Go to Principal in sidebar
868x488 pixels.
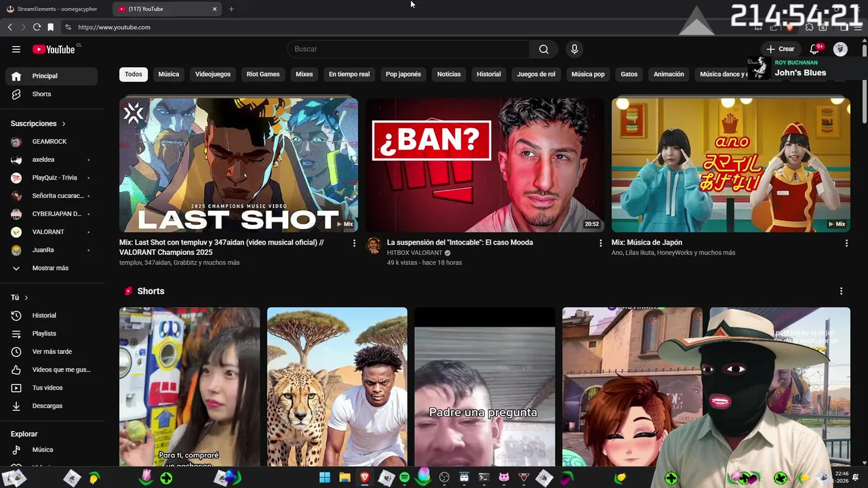point(52,76)
